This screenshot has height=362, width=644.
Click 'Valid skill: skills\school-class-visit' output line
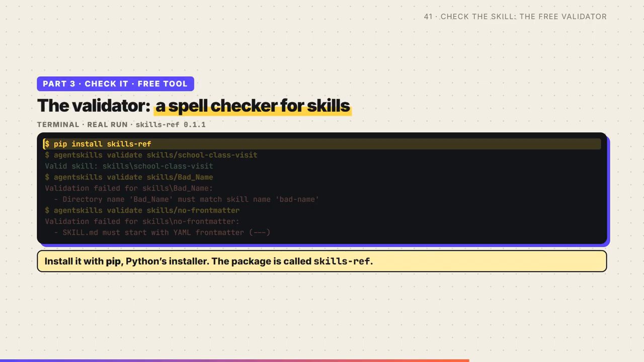[129, 166]
